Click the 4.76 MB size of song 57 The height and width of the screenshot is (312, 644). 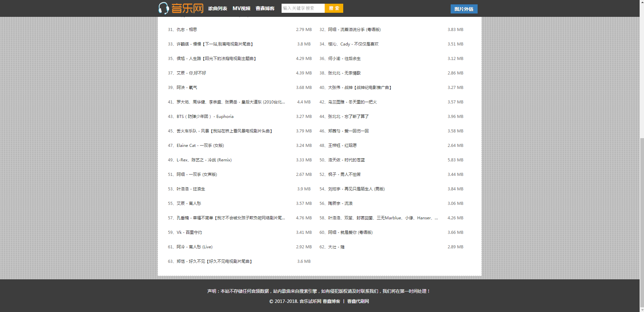click(304, 218)
